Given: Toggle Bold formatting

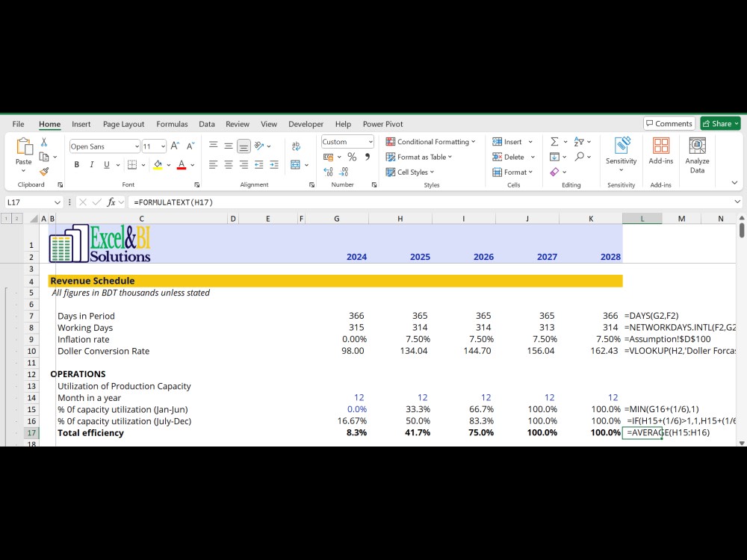Looking at the screenshot, I should coord(77,165).
